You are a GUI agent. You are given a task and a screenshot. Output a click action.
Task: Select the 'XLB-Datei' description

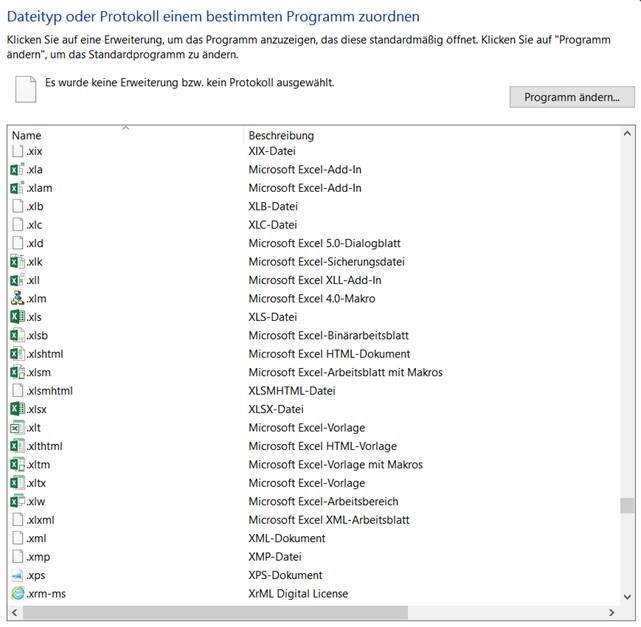(273, 206)
